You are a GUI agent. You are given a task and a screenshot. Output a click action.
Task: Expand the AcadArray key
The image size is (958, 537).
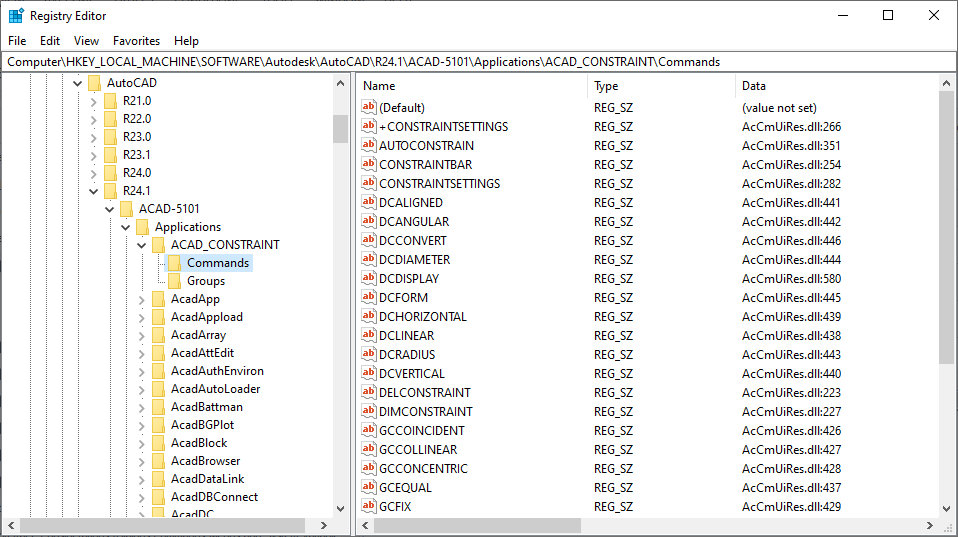[142, 335]
